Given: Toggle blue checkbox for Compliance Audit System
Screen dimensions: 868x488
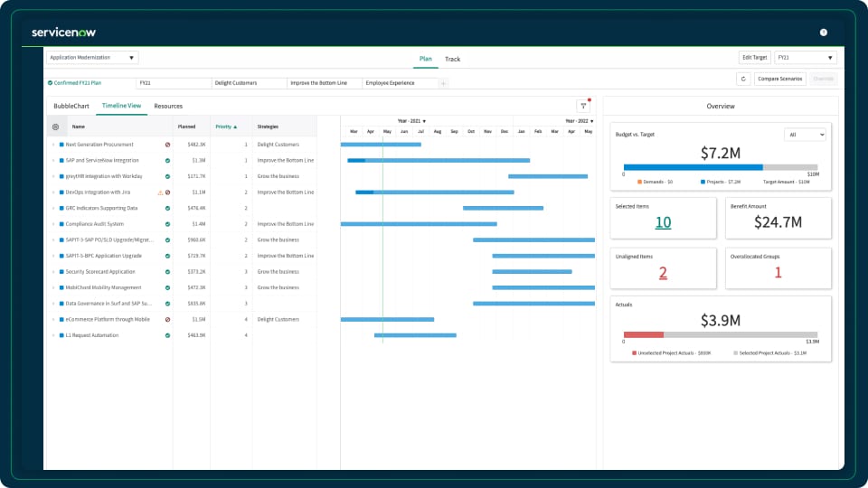Looking at the screenshot, I should click(61, 224).
